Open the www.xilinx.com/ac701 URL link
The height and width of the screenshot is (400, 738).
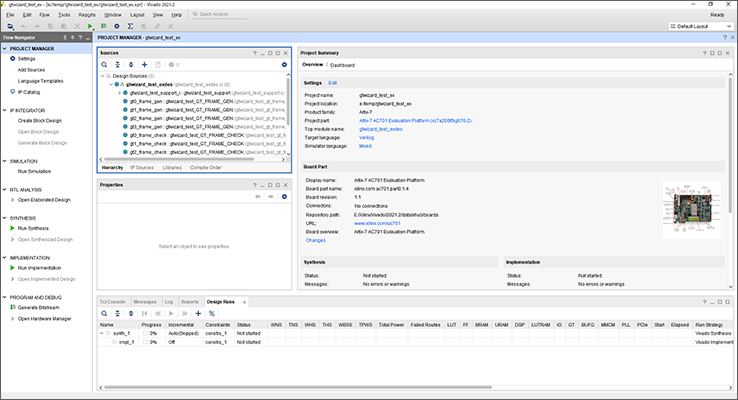377,223
